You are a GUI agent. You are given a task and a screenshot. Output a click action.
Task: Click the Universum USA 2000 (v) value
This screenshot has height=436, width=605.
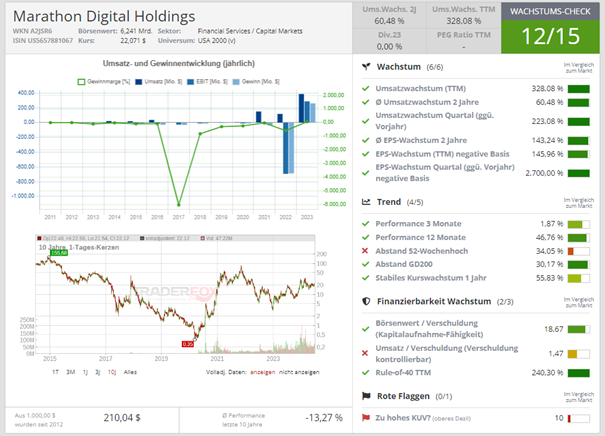point(216,41)
